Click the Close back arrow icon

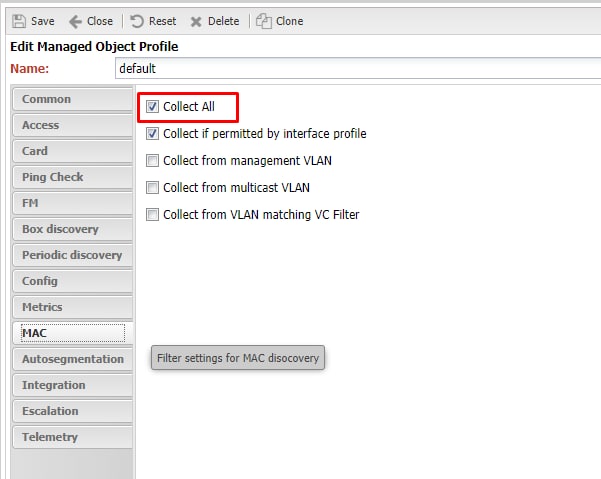pyautogui.click(x=76, y=21)
